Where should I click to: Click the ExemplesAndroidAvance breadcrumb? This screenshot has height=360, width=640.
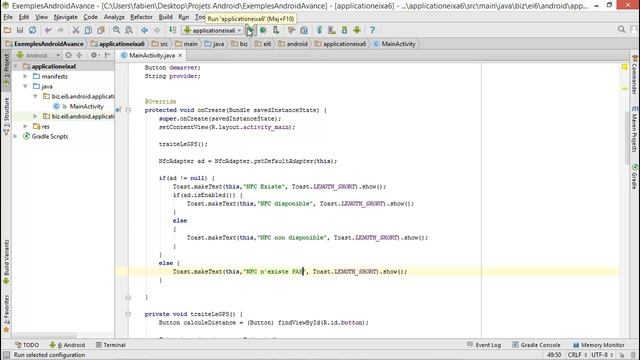(44, 44)
